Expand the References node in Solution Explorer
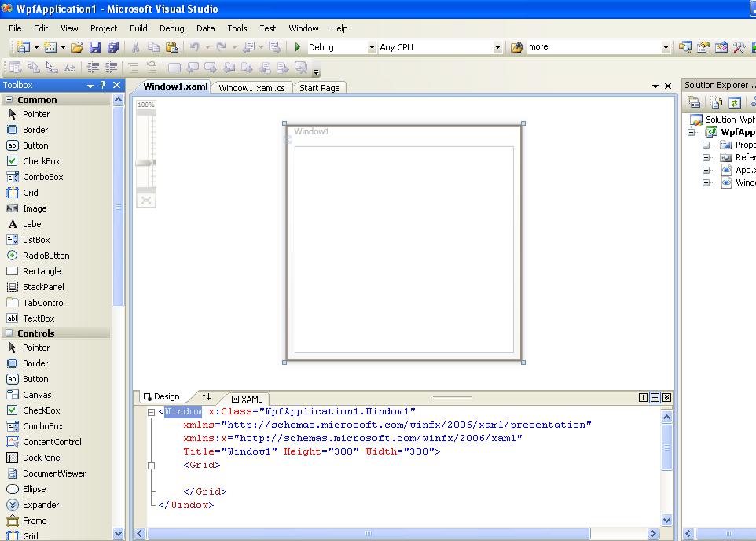Image resolution: width=756 pixels, height=541 pixels. pos(706,157)
